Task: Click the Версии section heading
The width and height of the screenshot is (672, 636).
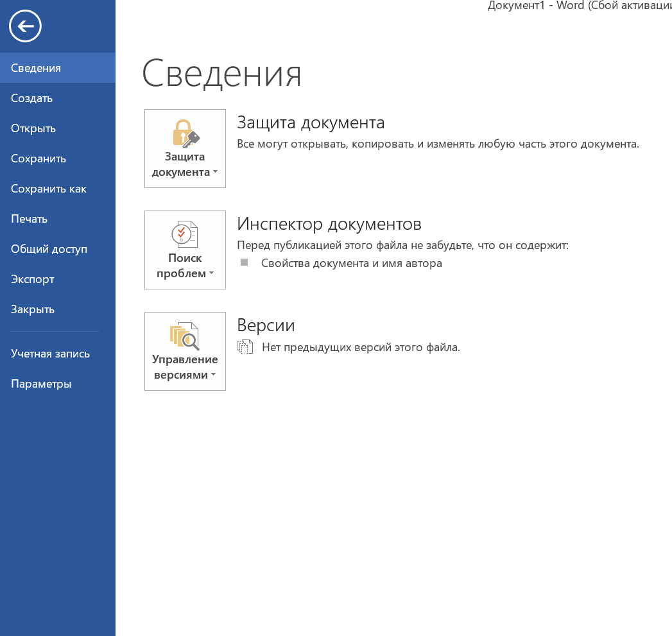Action: (266, 325)
